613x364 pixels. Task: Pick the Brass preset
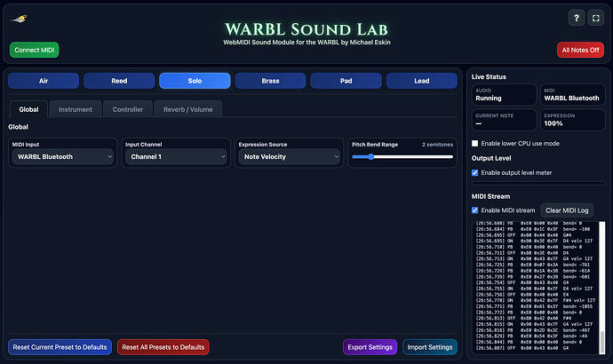click(x=271, y=81)
